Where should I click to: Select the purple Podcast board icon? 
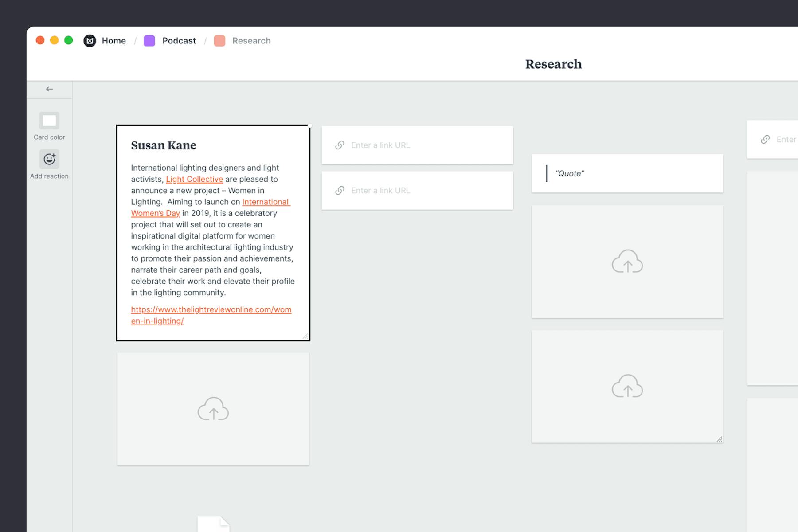[149, 40]
